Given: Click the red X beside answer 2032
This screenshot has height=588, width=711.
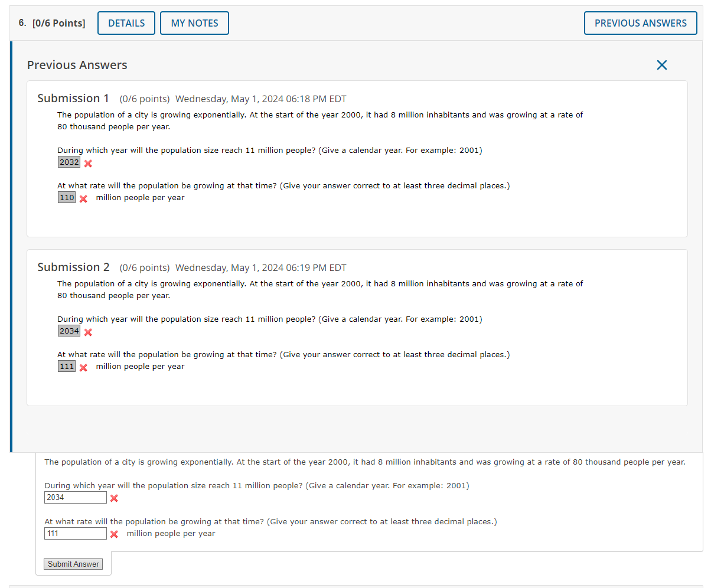Looking at the screenshot, I should [87, 162].
